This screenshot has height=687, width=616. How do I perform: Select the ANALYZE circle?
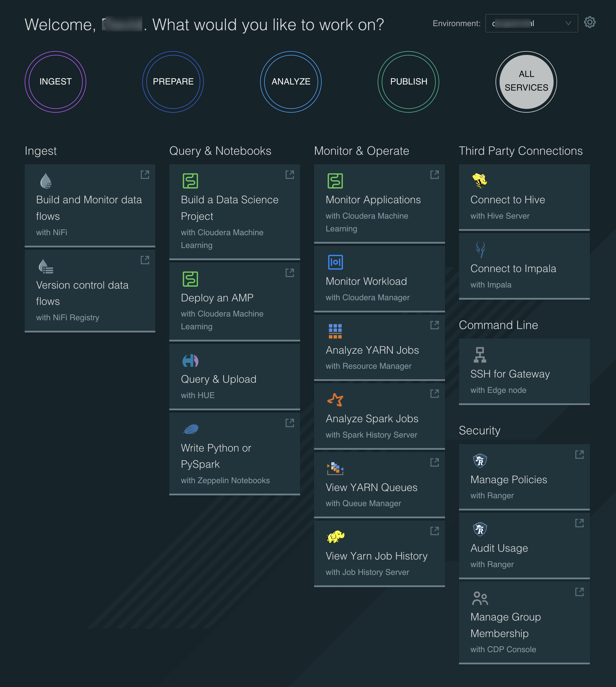coord(291,82)
